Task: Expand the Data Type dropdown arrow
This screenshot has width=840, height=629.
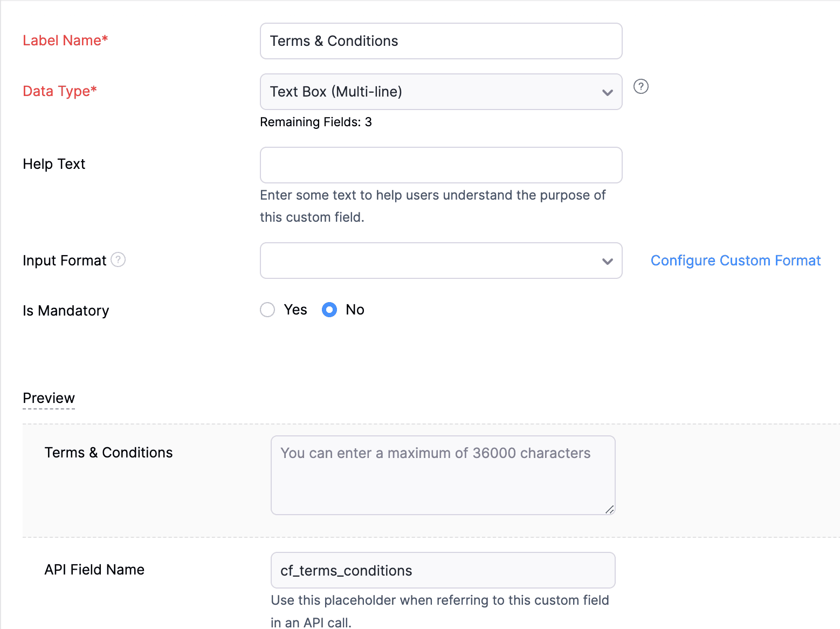Action: click(x=607, y=92)
